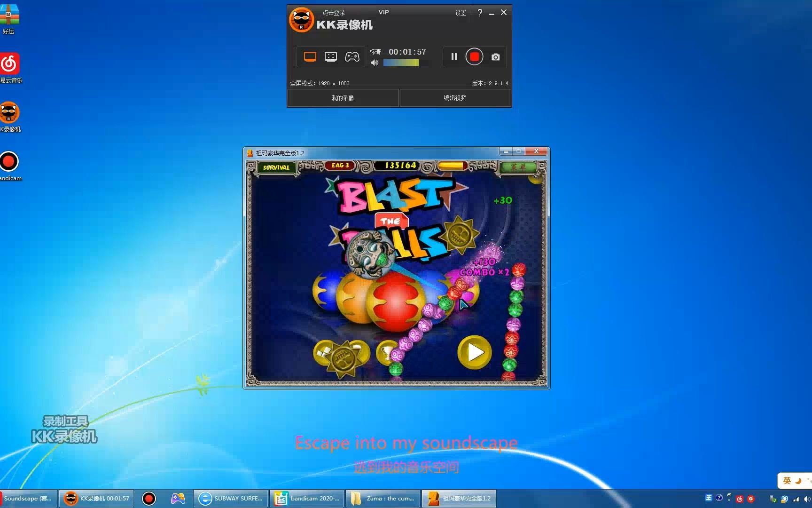Screen dimensions: 812x508
Task: Take a screenshot with the camera icon
Action: click(x=495, y=57)
